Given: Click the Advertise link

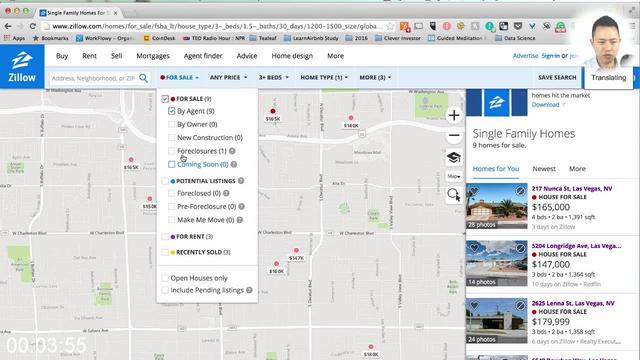Looking at the screenshot, I should coord(525,56).
